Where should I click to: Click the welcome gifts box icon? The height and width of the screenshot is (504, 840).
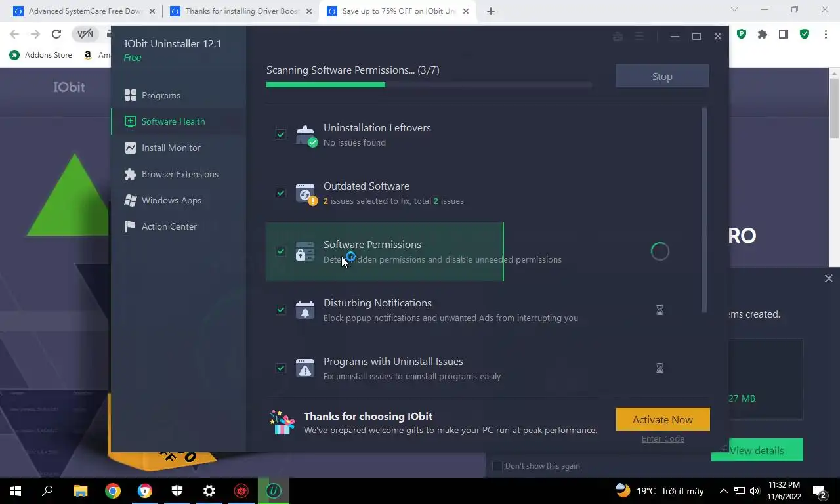pos(283,423)
